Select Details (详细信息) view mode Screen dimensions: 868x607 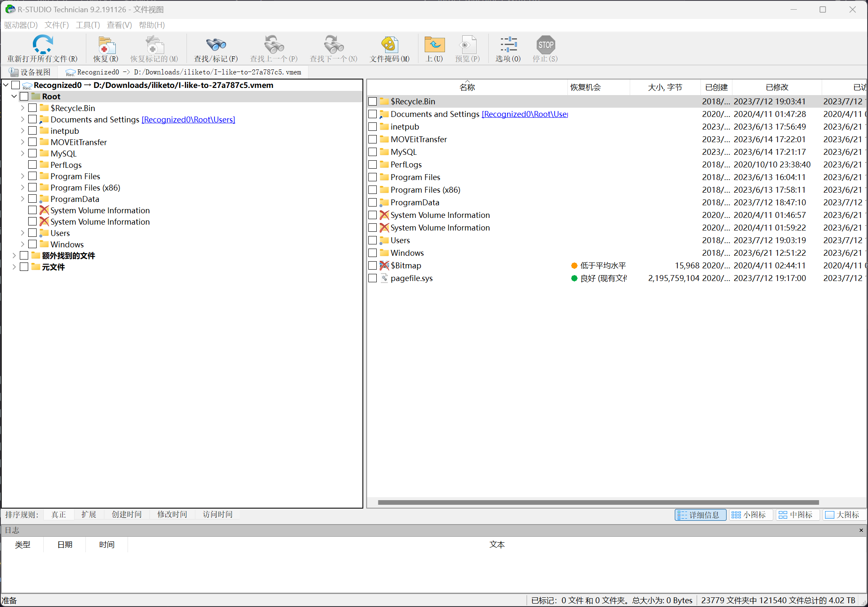pos(700,515)
